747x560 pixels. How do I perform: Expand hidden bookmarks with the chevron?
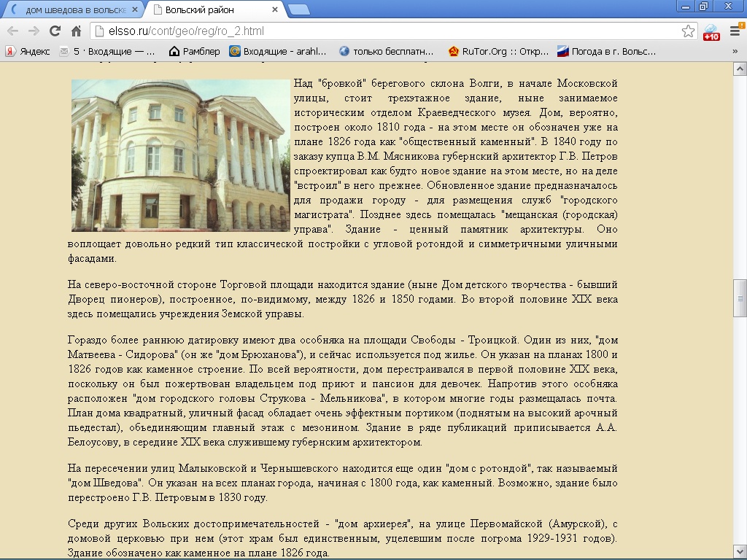[735, 52]
